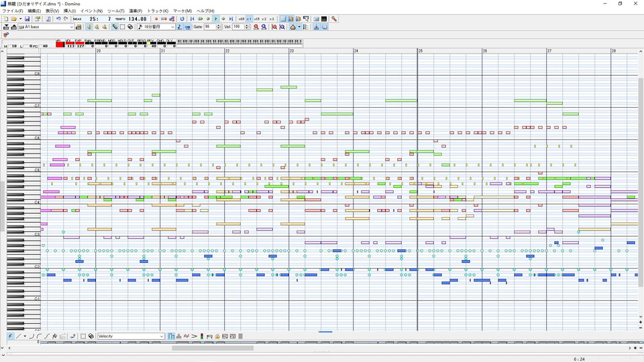Click the horizontal scrollbar thumb

click(x=213, y=348)
